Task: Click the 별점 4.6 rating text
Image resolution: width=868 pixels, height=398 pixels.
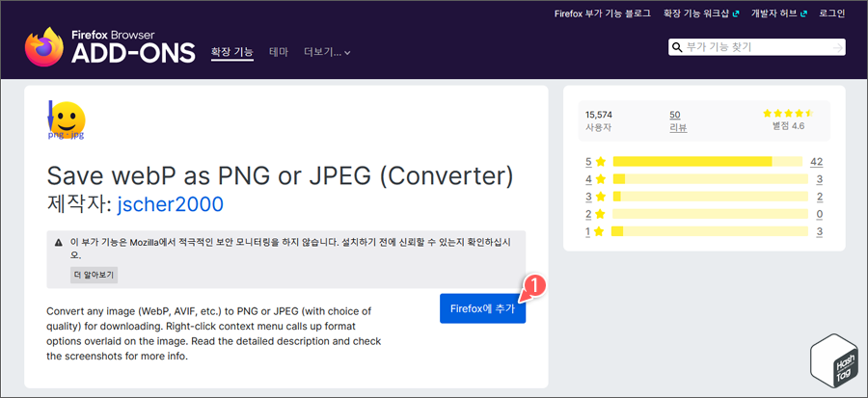Action: (x=788, y=126)
